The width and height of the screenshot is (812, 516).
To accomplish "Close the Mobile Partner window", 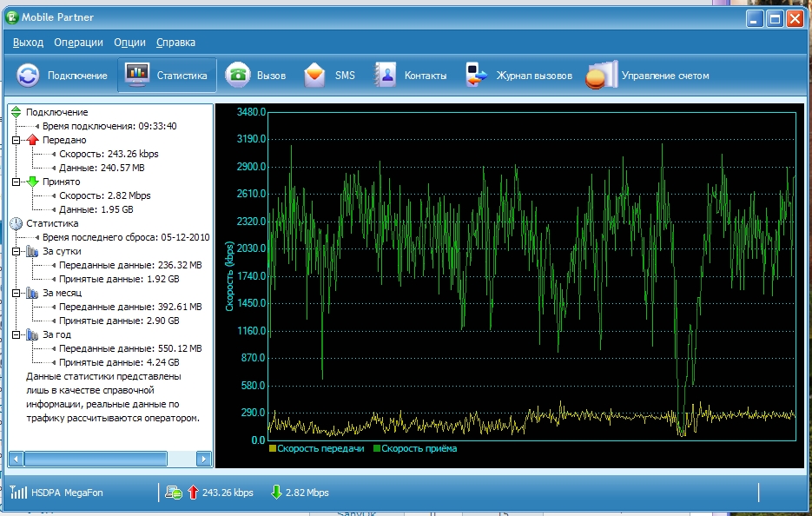I will pyautogui.click(x=795, y=19).
